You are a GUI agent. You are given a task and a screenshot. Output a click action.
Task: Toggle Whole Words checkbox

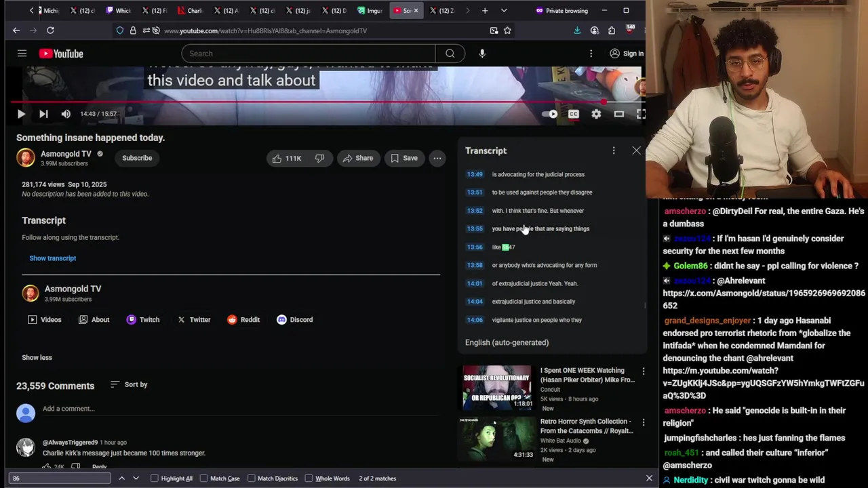(327, 479)
